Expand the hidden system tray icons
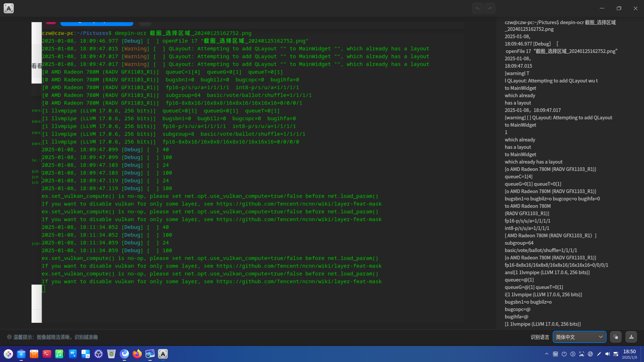Screen dimensions: 644x362 pyautogui.click(x=547, y=354)
